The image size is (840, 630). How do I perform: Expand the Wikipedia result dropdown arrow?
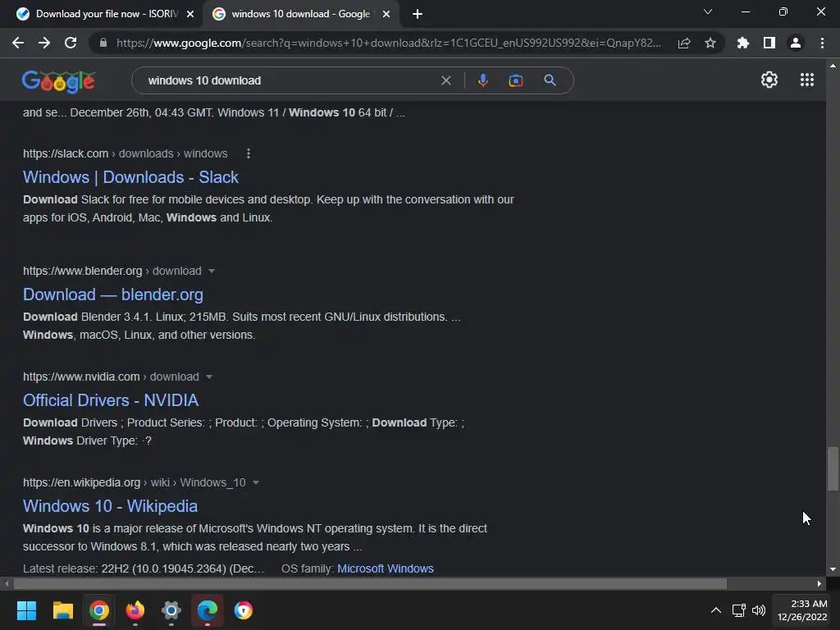(x=256, y=482)
